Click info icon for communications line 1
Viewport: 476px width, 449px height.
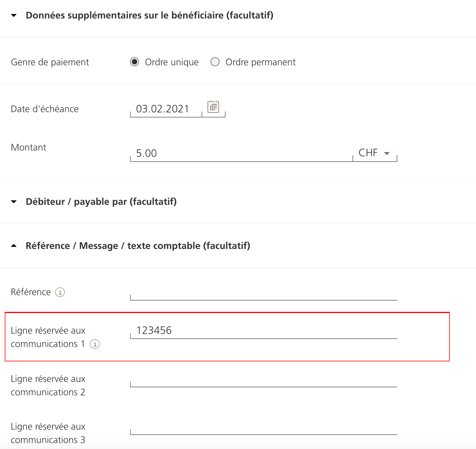pyautogui.click(x=95, y=344)
